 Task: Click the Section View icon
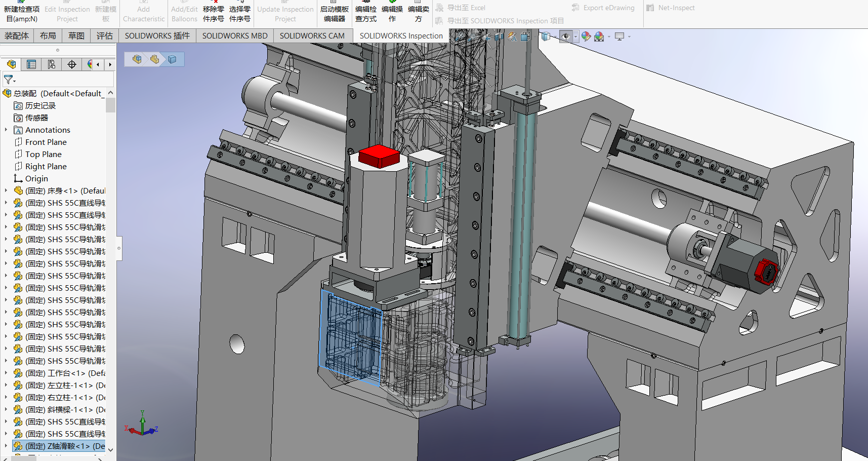(x=500, y=36)
